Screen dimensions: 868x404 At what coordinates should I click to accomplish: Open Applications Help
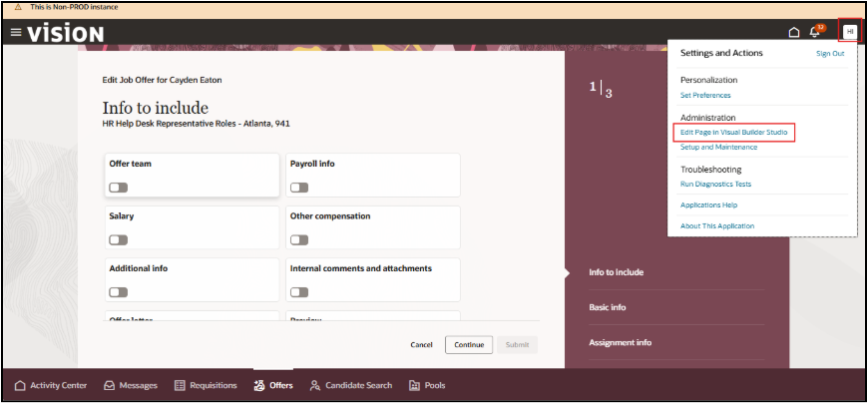click(x=708, y=204)
